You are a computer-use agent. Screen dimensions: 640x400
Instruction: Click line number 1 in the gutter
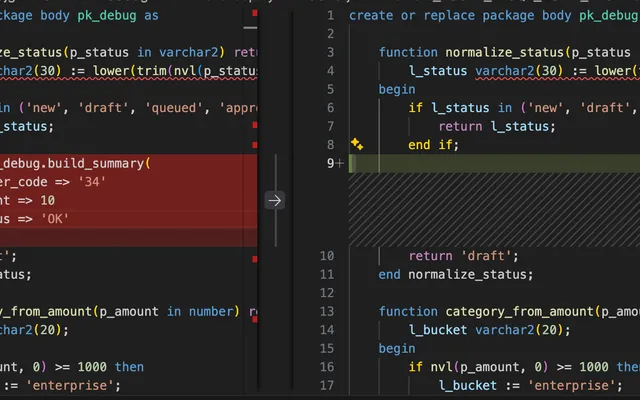(330, 16)
